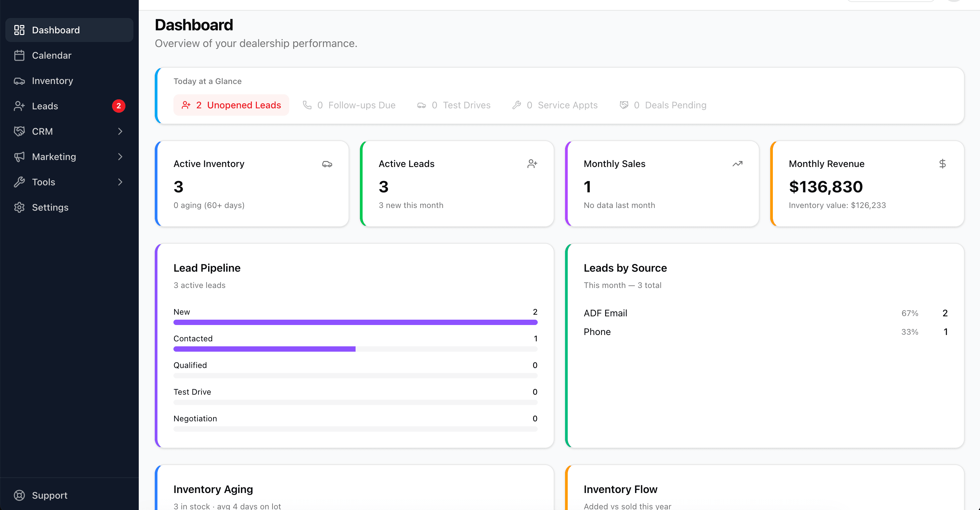Open Settings from the sidebar
The height and width of the screenshot is (510, 980).
[x=69, y=207]
